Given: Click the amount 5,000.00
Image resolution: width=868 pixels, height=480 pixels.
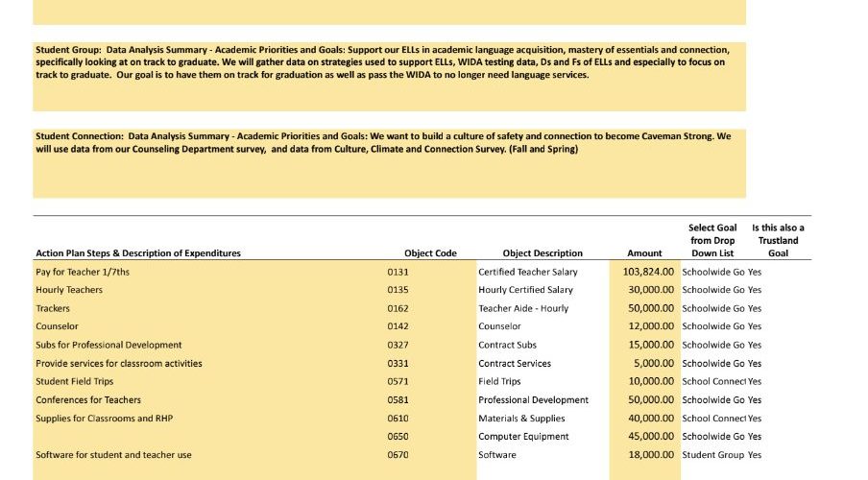Looking at the screenshot, I should 654,363.
